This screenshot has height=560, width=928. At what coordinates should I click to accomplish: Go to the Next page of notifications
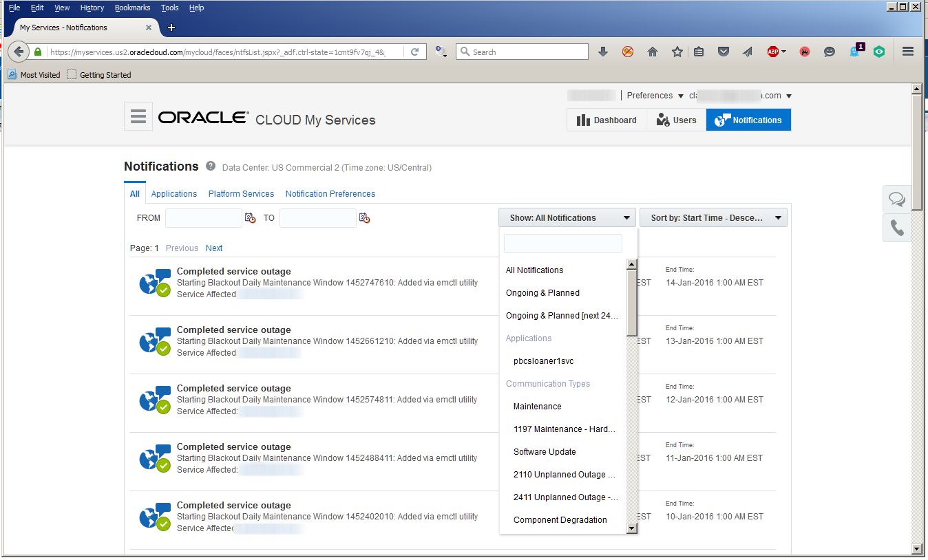click(214, 248)
